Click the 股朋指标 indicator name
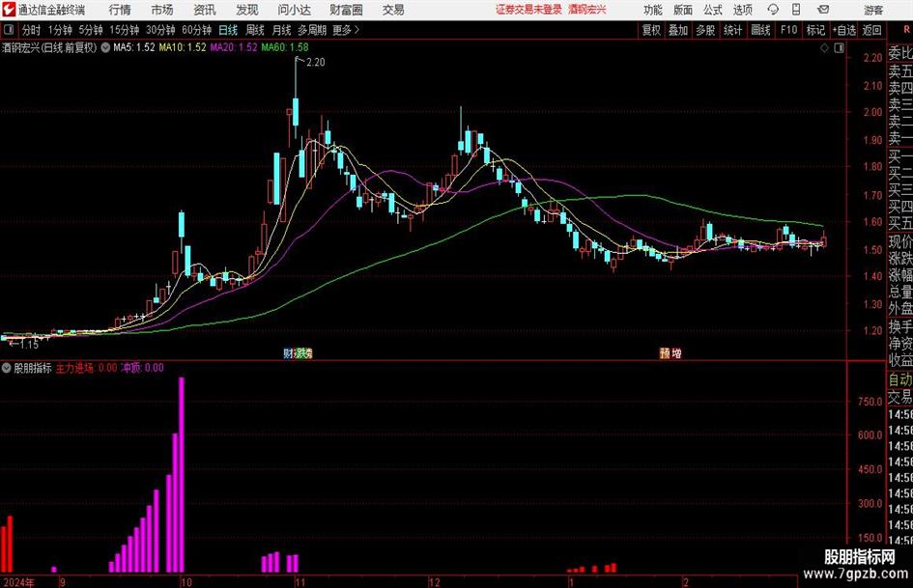Viewport: 913px width, 588px height. pos(33,368)
